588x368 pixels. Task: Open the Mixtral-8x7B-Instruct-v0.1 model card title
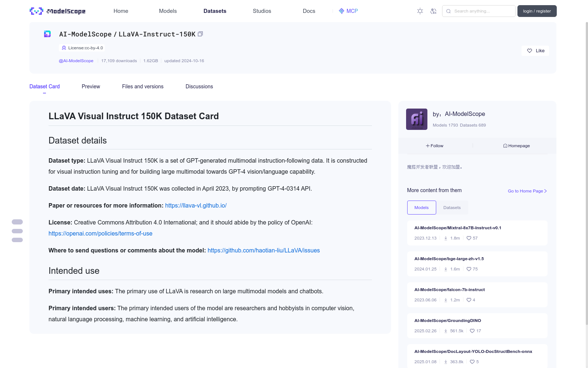458,228
